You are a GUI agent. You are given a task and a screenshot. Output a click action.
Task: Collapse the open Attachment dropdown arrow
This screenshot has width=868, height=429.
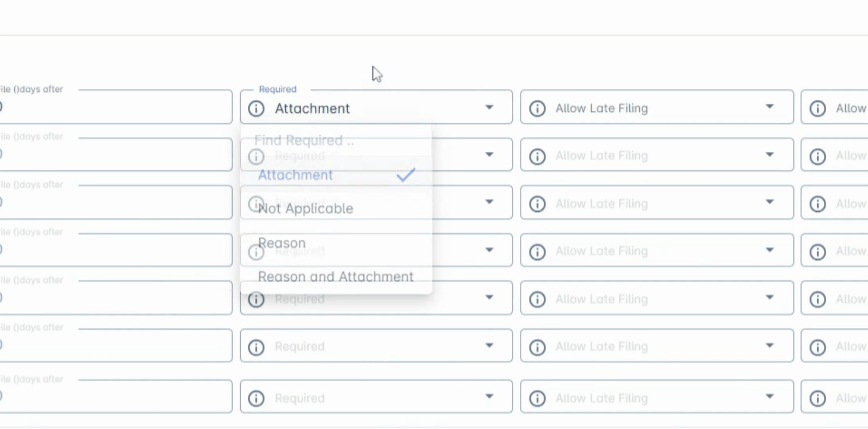pyautogui.click(x=489, y=107)
